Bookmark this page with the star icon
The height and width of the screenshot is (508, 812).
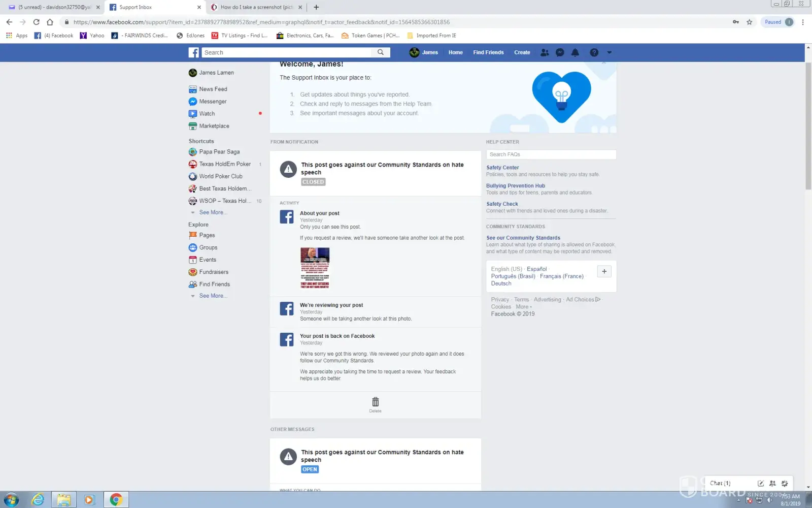click(x=749, y=22)
